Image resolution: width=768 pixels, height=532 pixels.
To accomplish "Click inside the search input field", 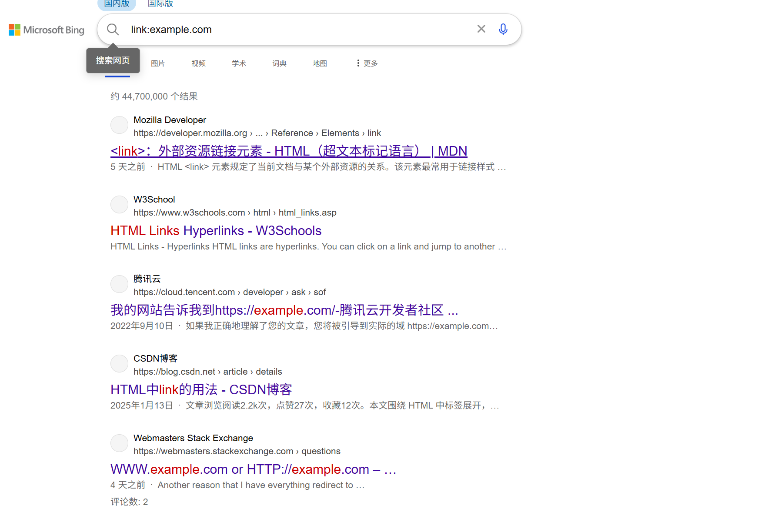I will pos(261,29).
